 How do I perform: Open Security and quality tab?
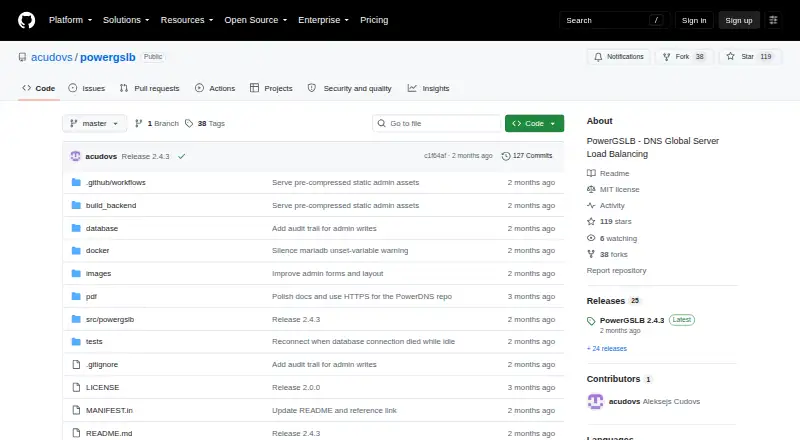[349, 88]
